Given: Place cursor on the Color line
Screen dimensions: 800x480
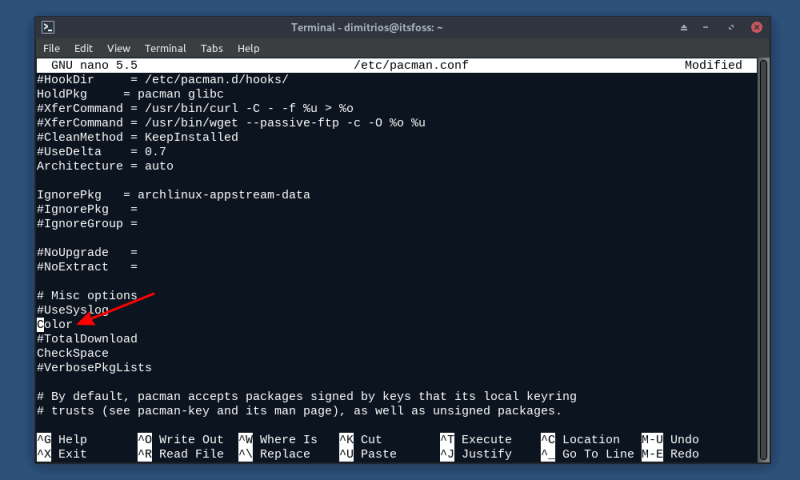Looking at the screenshot, I should [x=55, y=325].
